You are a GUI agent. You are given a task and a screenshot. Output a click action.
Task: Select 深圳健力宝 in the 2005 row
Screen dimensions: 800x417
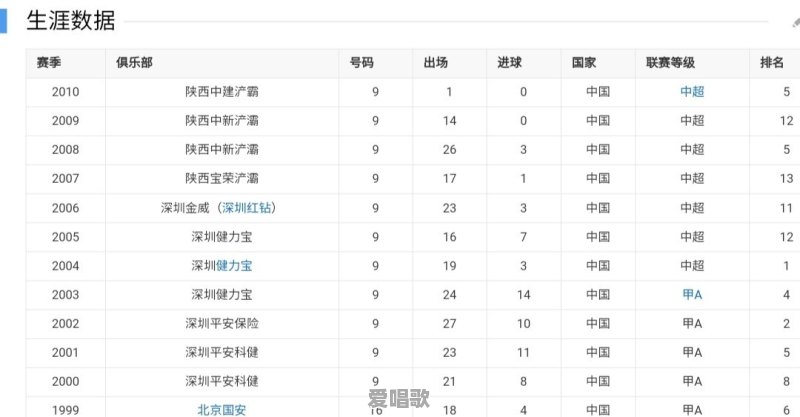pos(222,237)
